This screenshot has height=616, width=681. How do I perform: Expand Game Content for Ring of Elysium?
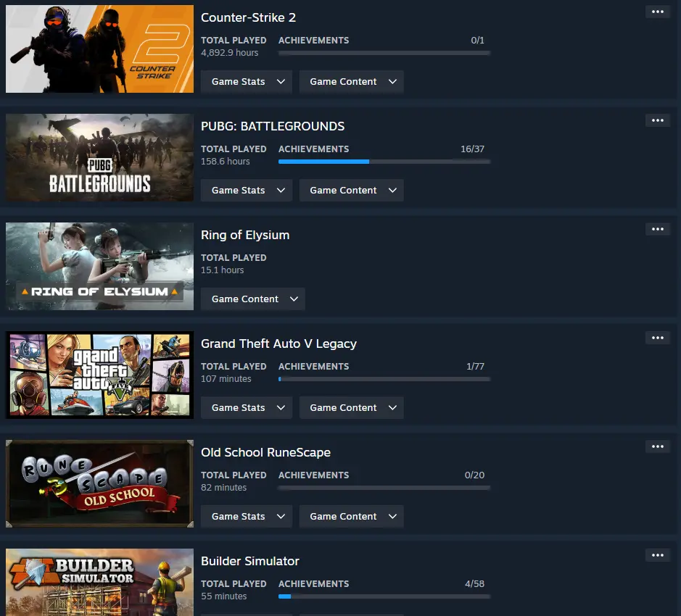click(253, 299)
